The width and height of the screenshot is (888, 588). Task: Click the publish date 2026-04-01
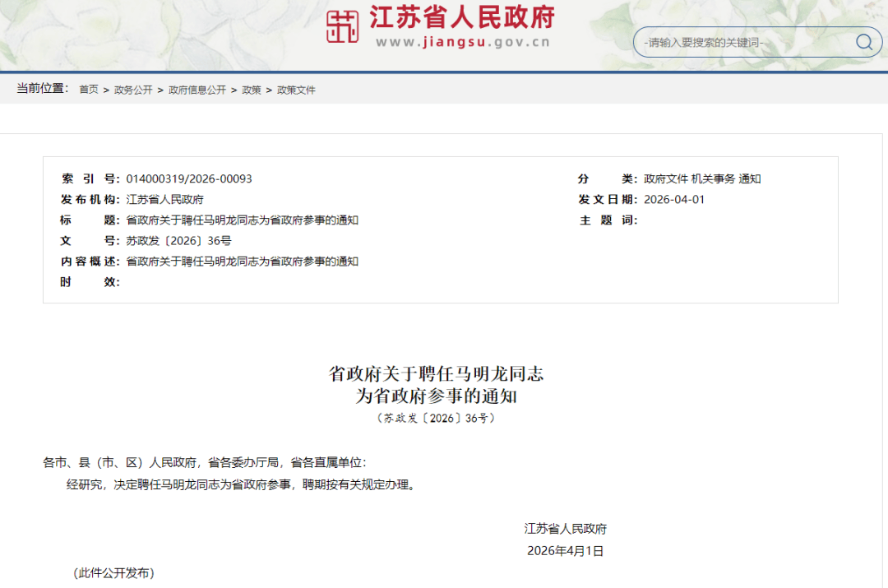(676, 199)
